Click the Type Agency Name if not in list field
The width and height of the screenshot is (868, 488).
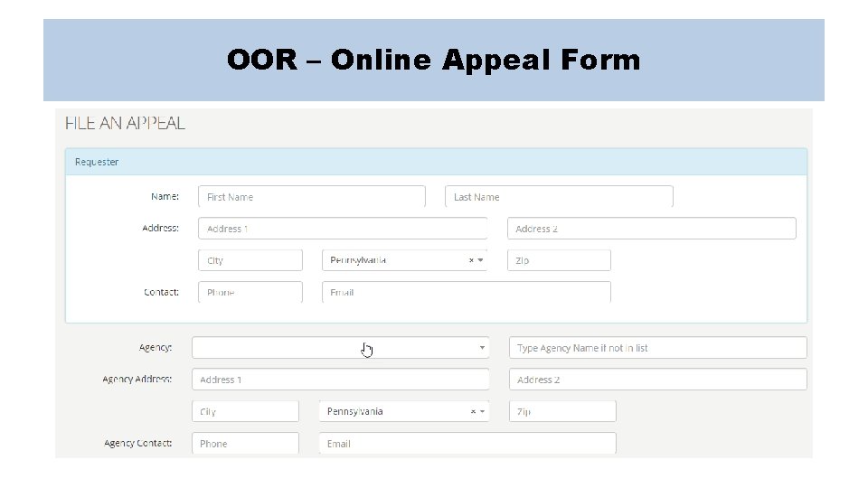tap(657, 347)
